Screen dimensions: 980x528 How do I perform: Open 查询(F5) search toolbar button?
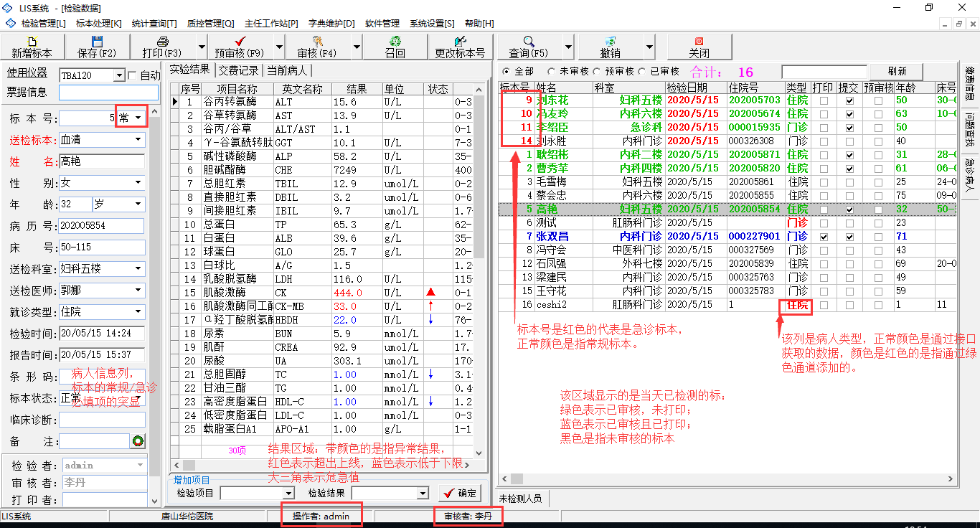point(529,47)
